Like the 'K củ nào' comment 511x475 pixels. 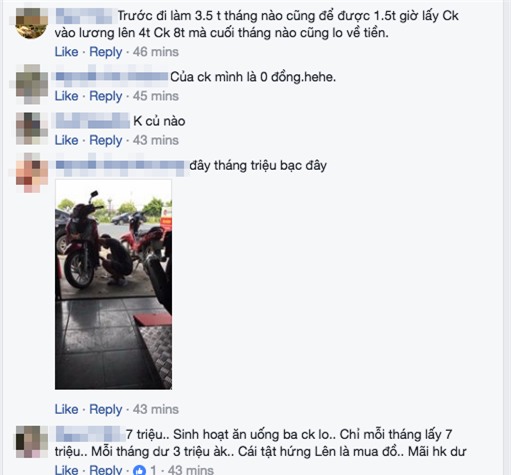[66, 140]
